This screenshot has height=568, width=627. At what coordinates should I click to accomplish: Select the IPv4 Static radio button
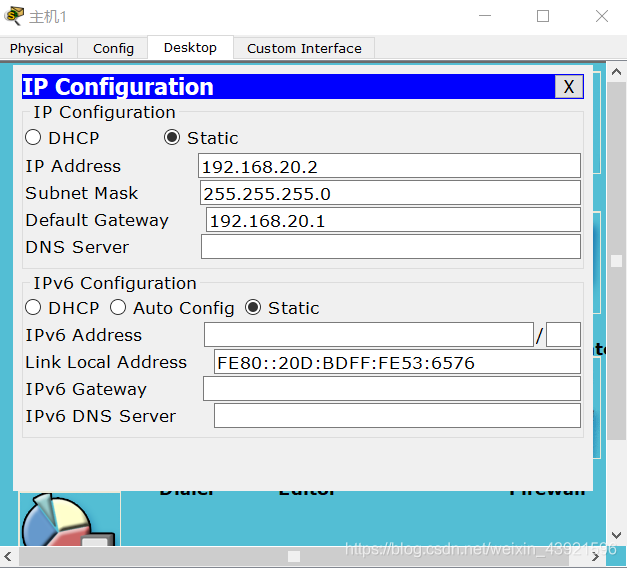click(172, 138)
